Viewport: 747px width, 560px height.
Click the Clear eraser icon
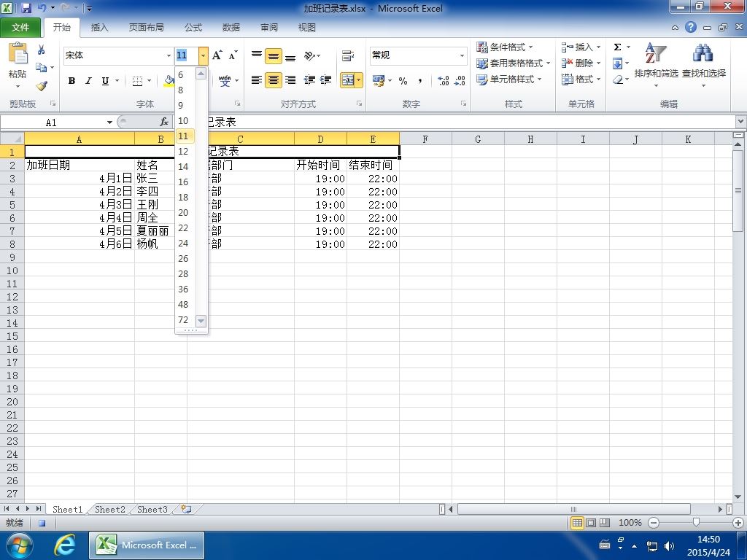617,79
